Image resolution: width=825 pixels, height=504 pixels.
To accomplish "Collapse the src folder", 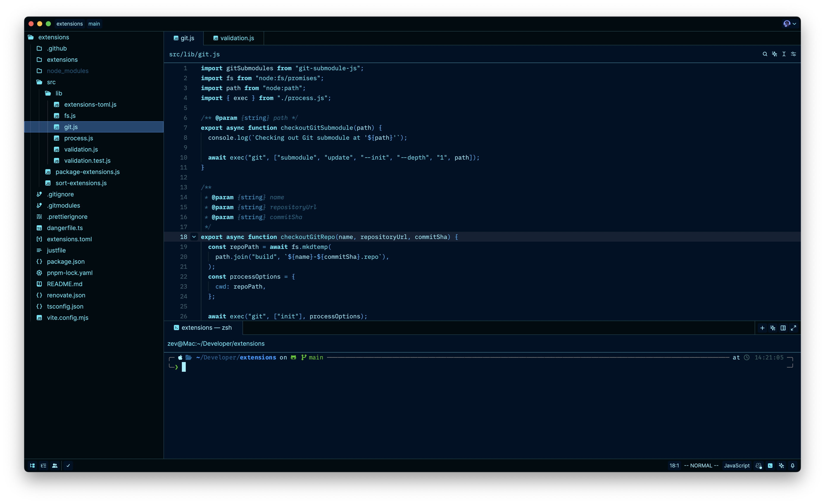I will (51, 82).
